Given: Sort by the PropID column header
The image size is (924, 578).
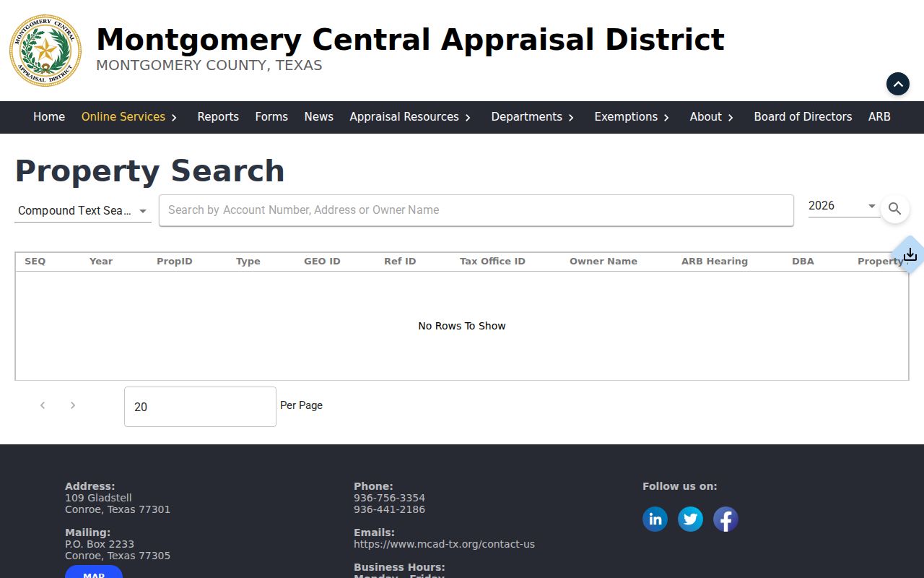Looking at the screenshot, I should [x=175, y=262].
